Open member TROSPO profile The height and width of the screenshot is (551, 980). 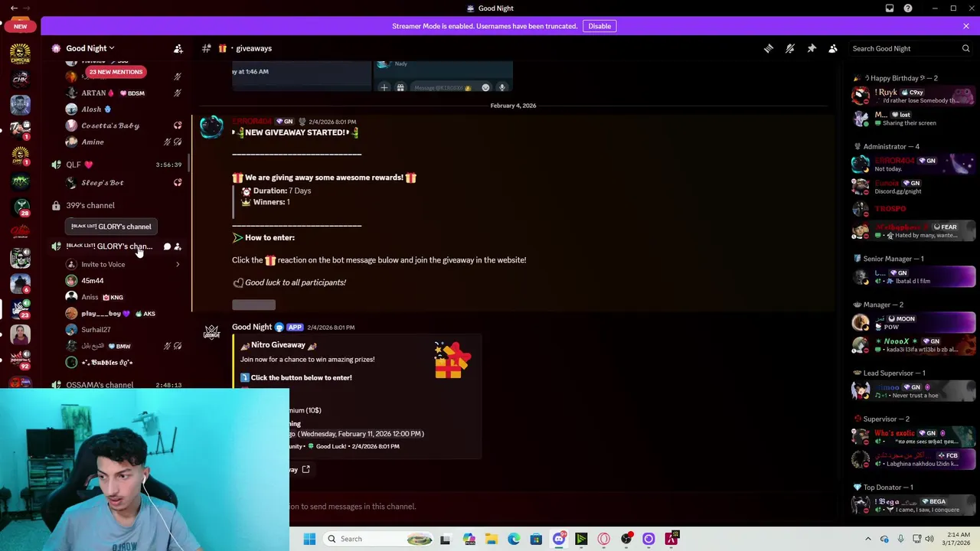913,208
